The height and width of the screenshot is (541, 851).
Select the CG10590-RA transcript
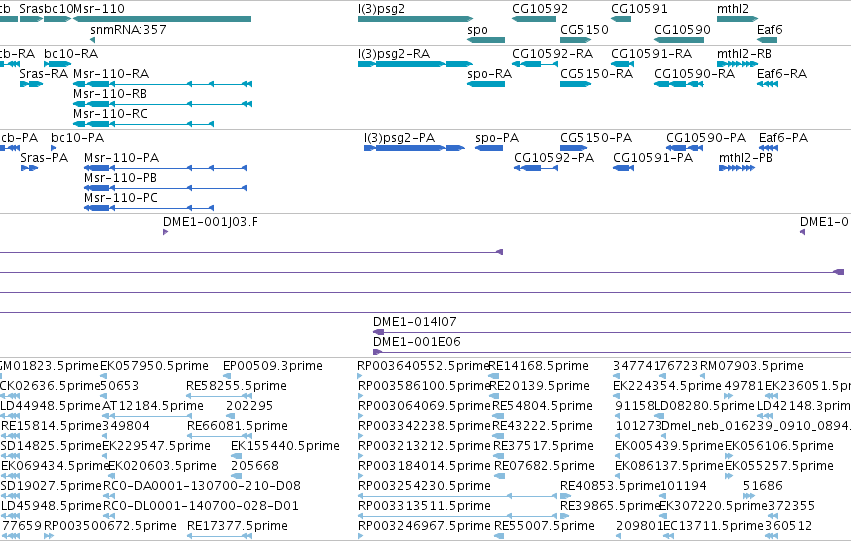pos(679,84)
